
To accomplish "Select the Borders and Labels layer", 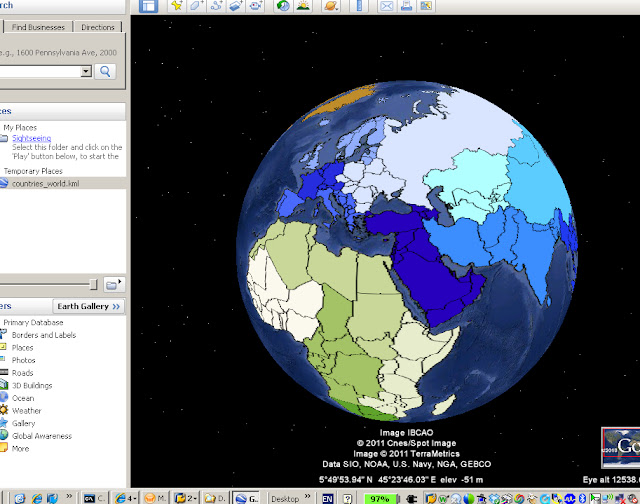I will point(44,335).
